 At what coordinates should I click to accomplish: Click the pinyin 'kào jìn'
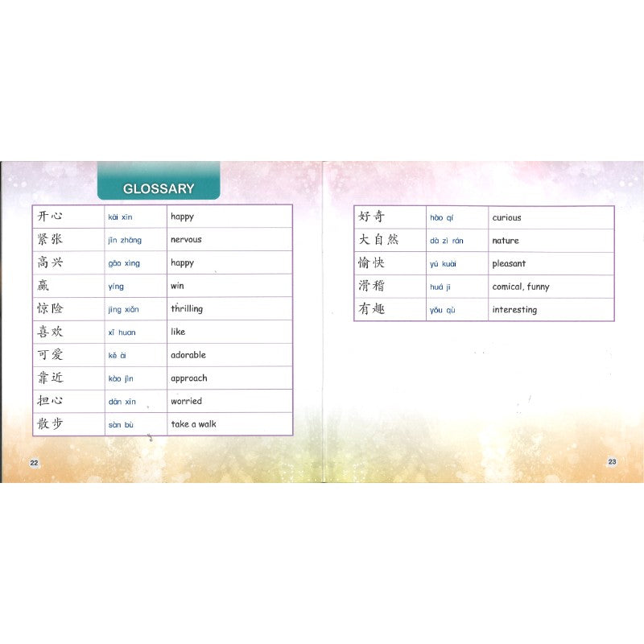coord(122,378)
